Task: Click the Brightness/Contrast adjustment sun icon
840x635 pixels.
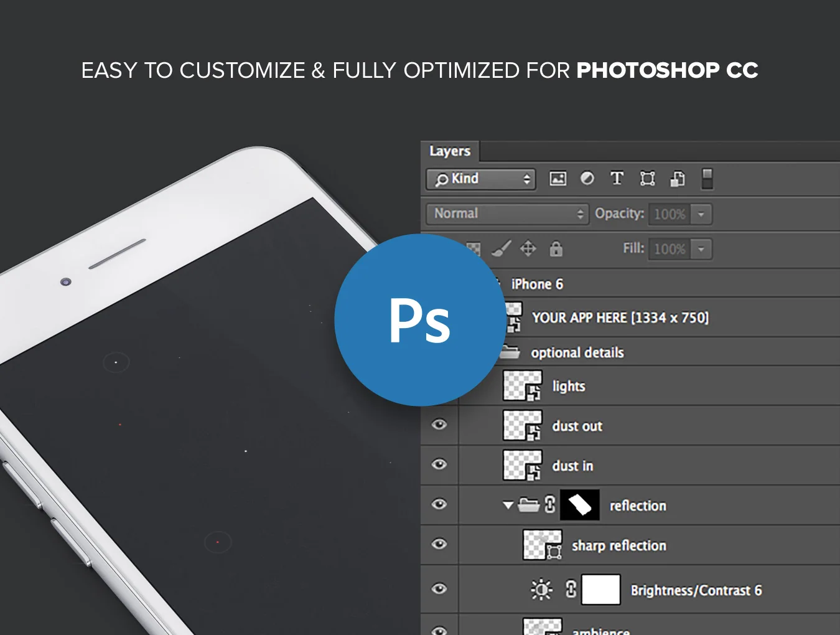Action: [541, 590]
